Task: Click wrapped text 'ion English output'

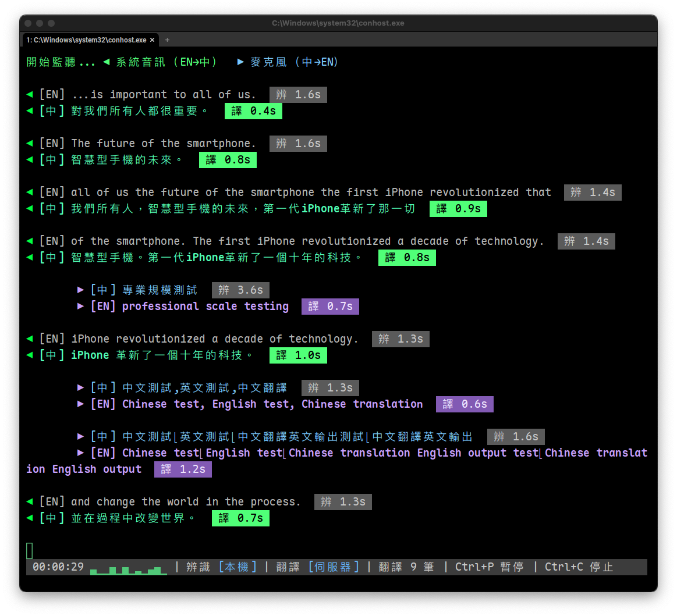Action: tap(84, 469)
